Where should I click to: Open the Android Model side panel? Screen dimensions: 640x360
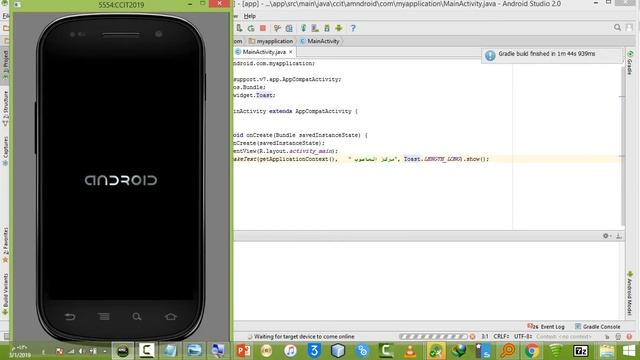(630, 293)
